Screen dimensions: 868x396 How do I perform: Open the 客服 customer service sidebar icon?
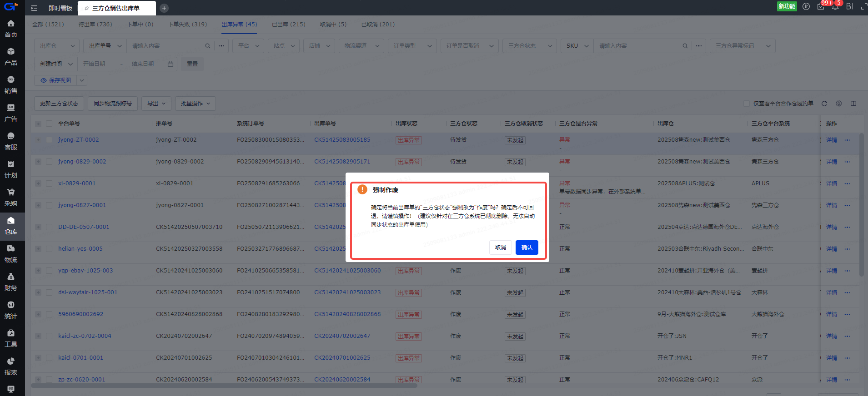click(x=11, y=141)
